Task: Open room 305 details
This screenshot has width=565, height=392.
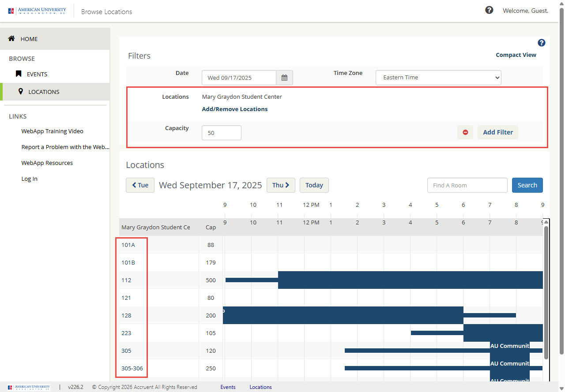Action: pyautogui.click(x=126, y=351)
